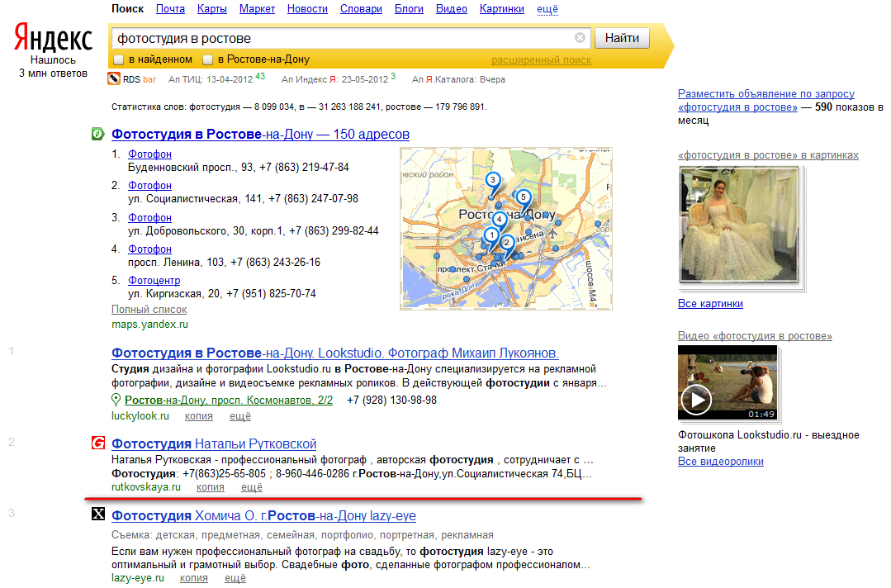The image size is (891, 588).
Task: Click phone number +7 (928) 130-98-98
Action: (x=391, y=401)
